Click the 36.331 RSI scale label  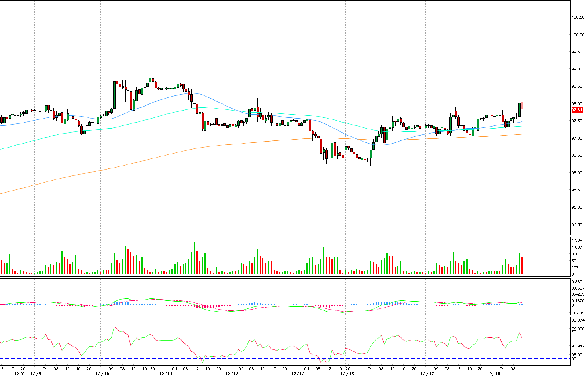[578, 355]
